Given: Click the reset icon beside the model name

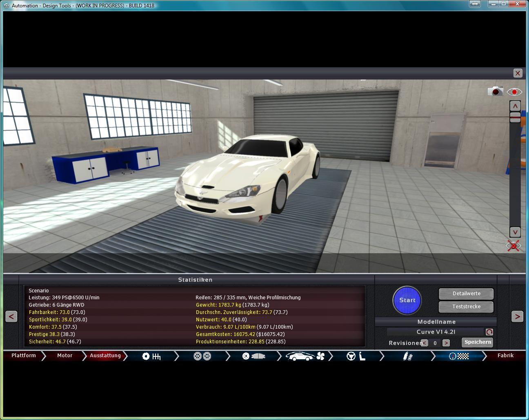Looking at the screenshot, I should click(489, 332).
